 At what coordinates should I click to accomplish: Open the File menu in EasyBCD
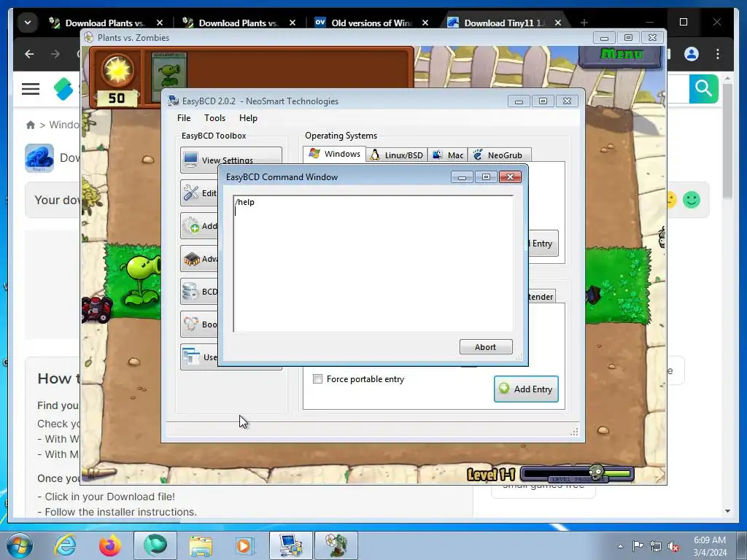[x=183, y=118]
